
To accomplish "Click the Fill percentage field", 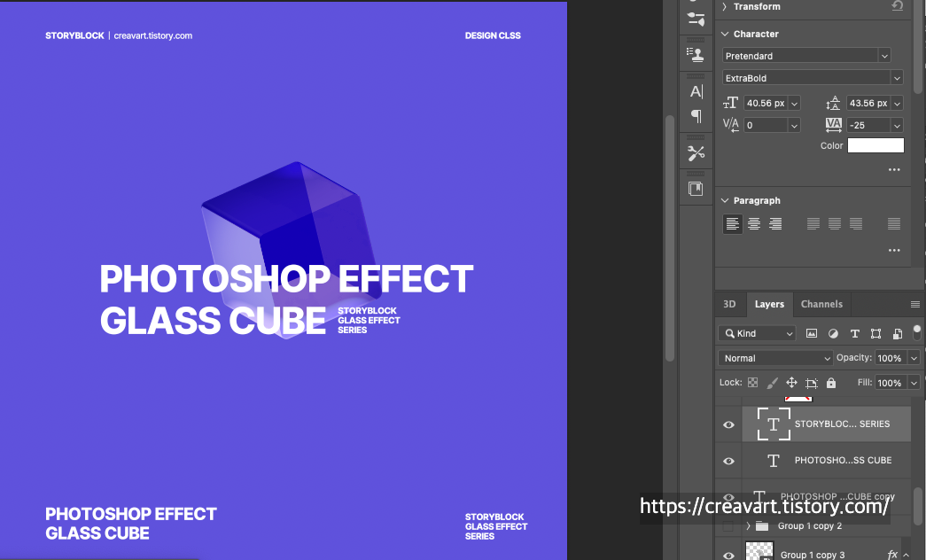I will click(891, 383).
